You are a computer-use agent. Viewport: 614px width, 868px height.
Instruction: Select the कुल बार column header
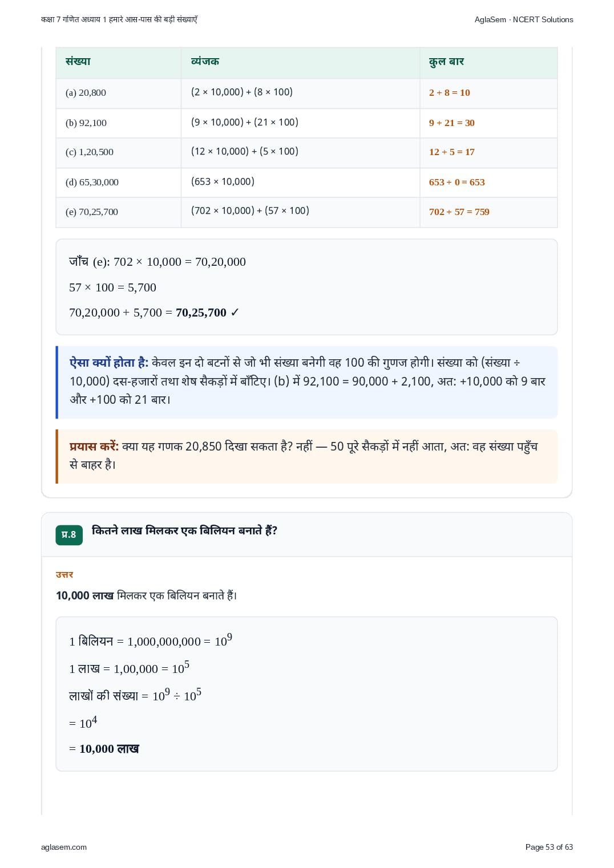(x=446, y=62)
